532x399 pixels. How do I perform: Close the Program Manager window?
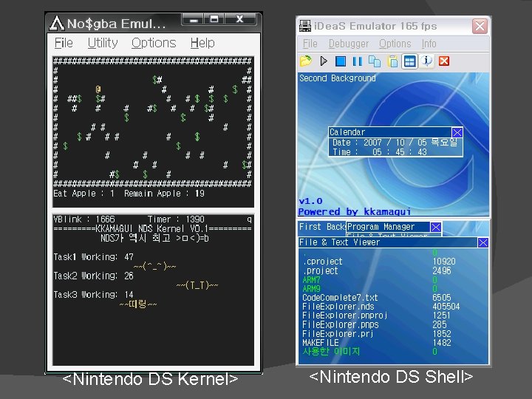click(x=436, y=227)
